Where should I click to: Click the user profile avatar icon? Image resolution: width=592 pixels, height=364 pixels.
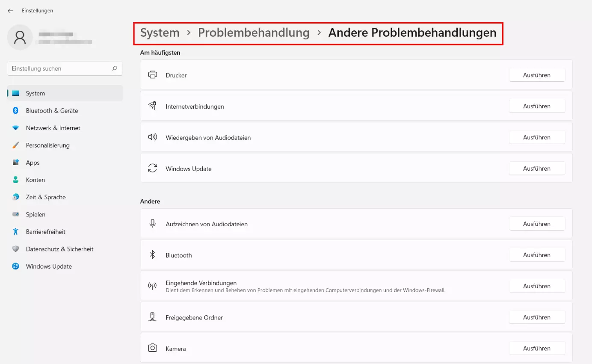click(20, 37)
